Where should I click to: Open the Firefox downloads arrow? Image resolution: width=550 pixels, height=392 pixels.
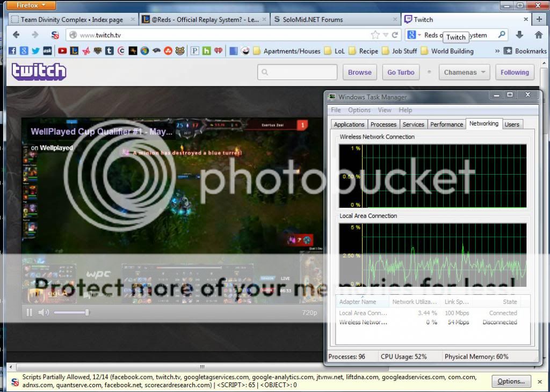tap(519, 35)
